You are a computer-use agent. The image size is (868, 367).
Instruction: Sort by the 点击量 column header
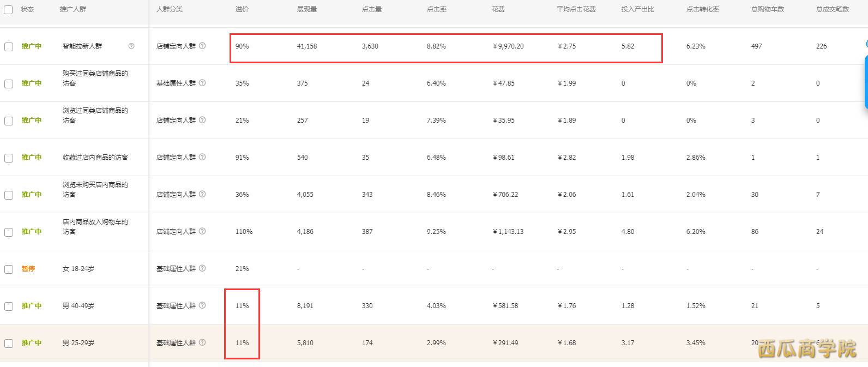pos(372,9)
